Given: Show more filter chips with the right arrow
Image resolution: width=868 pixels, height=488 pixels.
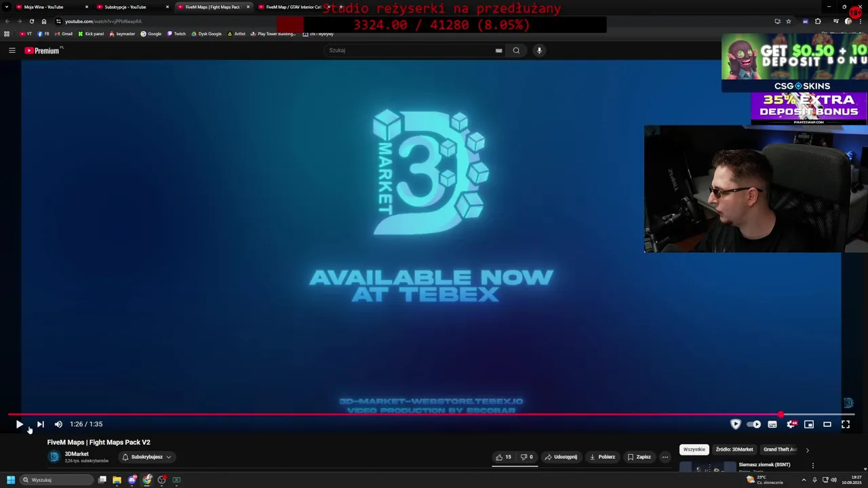Looking at the screenshot, I should [x=807, y=450].
